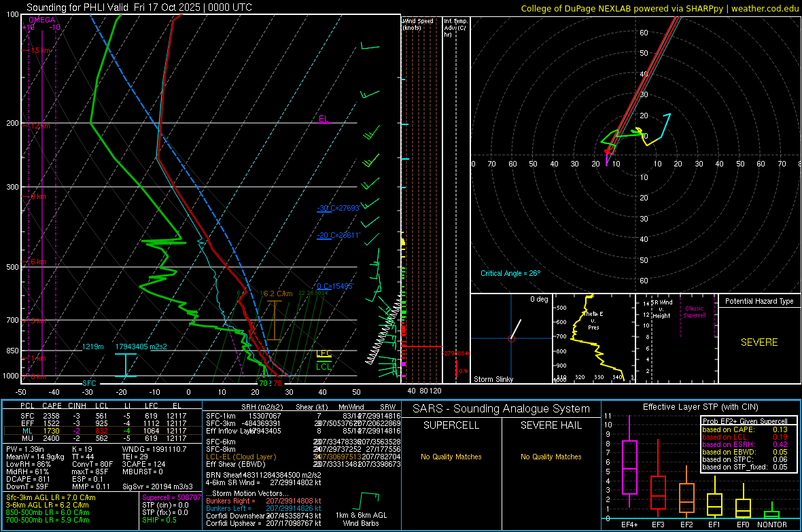
Task: Click the EL marker label on the sounding
Action: 324,119
